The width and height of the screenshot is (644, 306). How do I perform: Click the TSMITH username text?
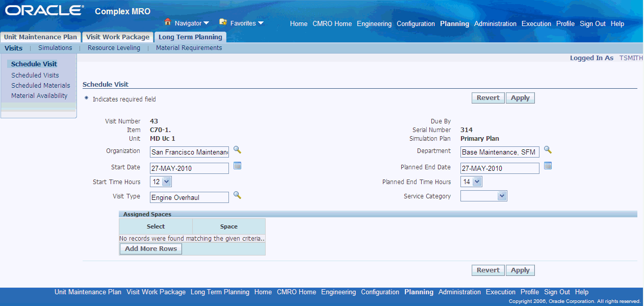pos(631,58)
